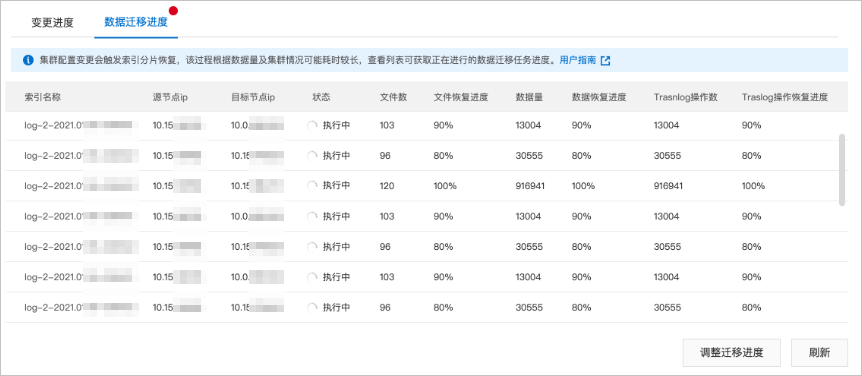Click the 索引名称 column header
862x376 pixels.
[42, 97]
